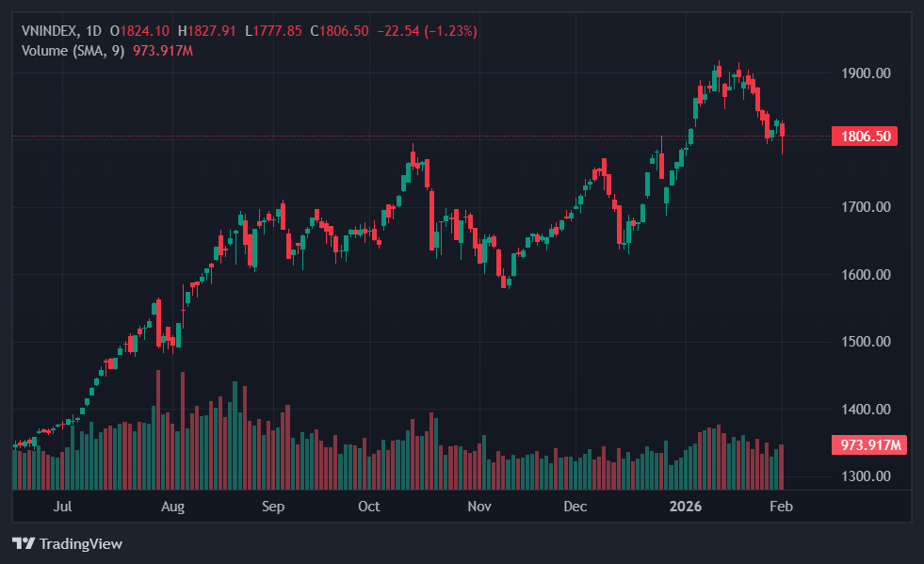Viewport: 924px width, 564px height.
Task: Click the red 973.917M volume axis label
Action: click(x=867, y=445)
